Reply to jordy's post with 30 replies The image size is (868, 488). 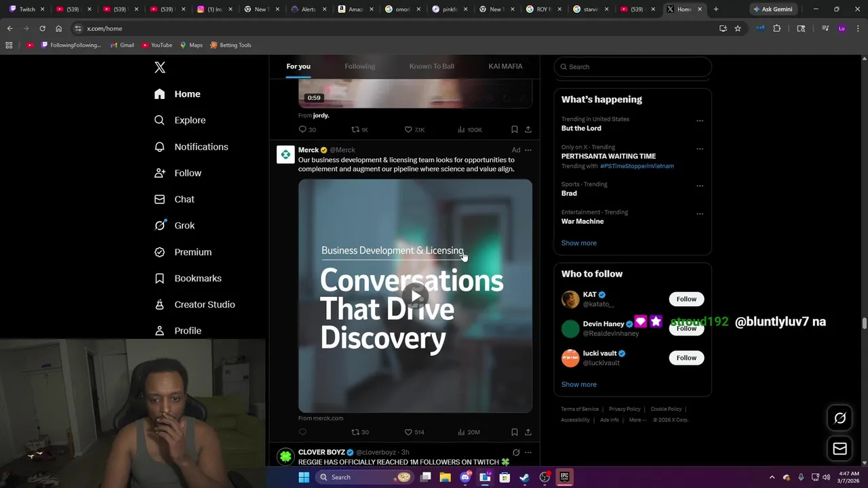[307, 129]
